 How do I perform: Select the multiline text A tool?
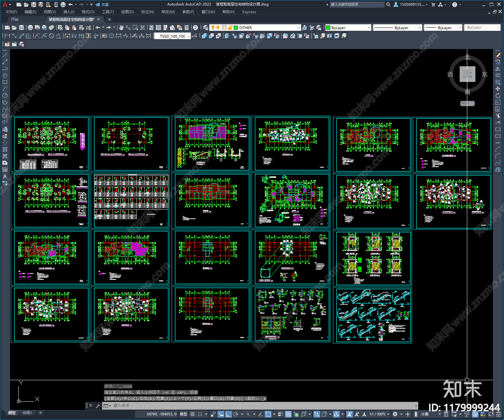[5, 176]
